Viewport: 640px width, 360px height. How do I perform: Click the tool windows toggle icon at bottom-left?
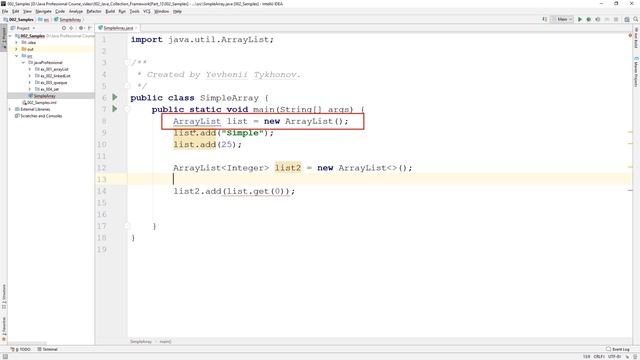[x=5, y=356]
